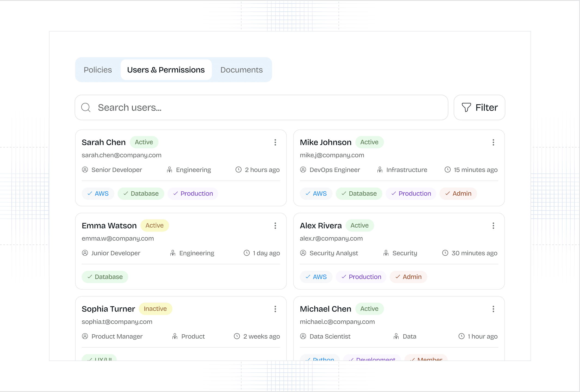
Task: Click Emma Watson's Active status badge
Action: (x=154, y=225)
